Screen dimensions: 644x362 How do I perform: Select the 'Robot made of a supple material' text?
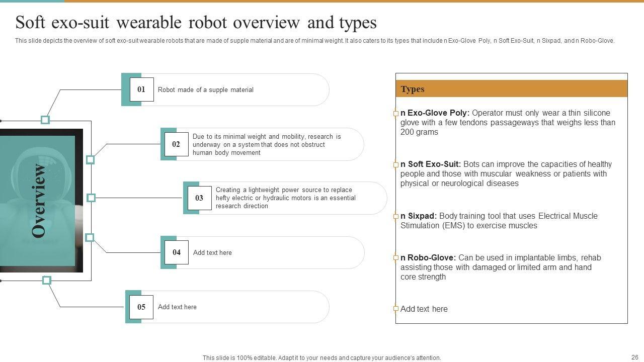205,90
